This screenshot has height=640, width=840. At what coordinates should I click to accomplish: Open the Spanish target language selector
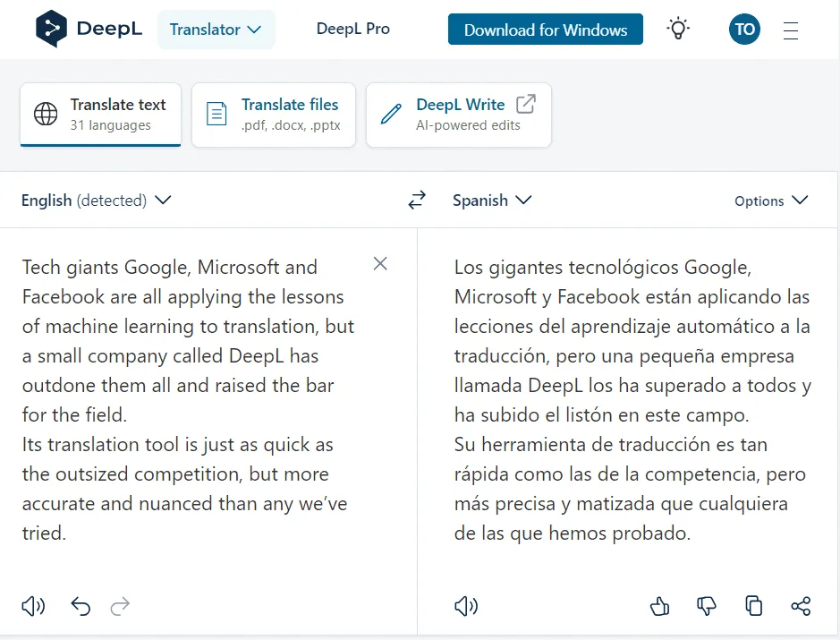tap(491, 201)
